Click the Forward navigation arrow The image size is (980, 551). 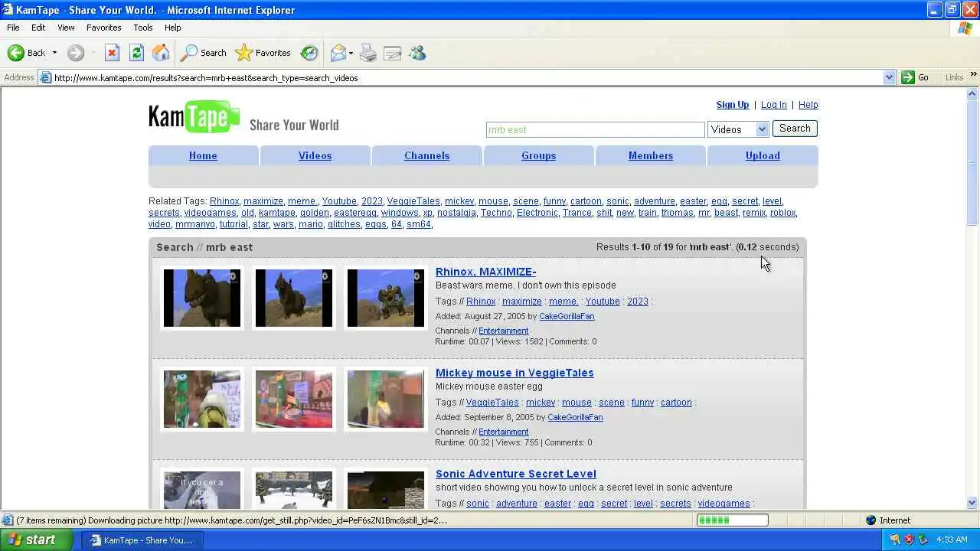pos(75,53)
